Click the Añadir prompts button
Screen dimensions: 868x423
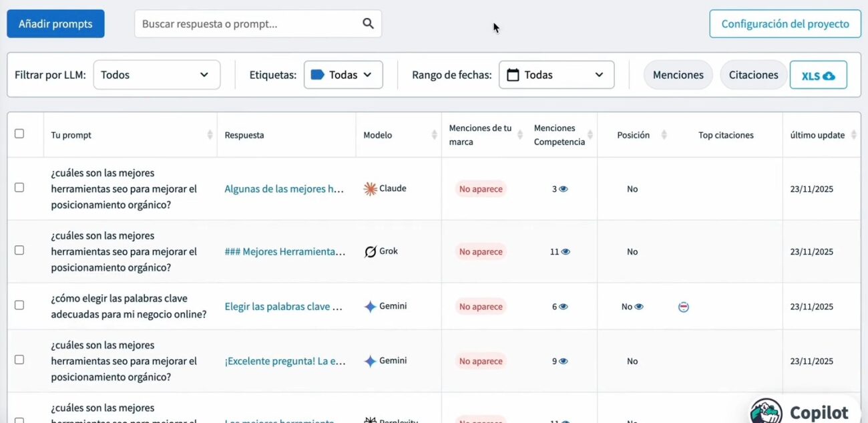55,24
